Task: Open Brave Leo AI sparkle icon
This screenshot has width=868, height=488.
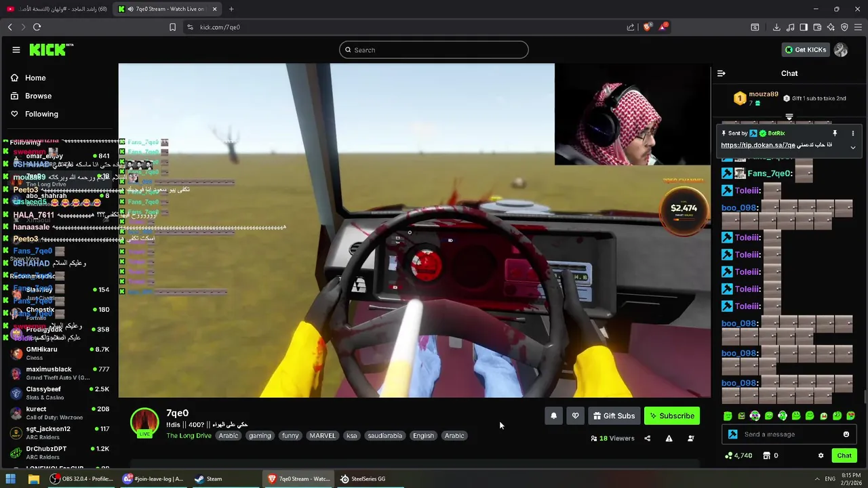Action: coord(831,27)
